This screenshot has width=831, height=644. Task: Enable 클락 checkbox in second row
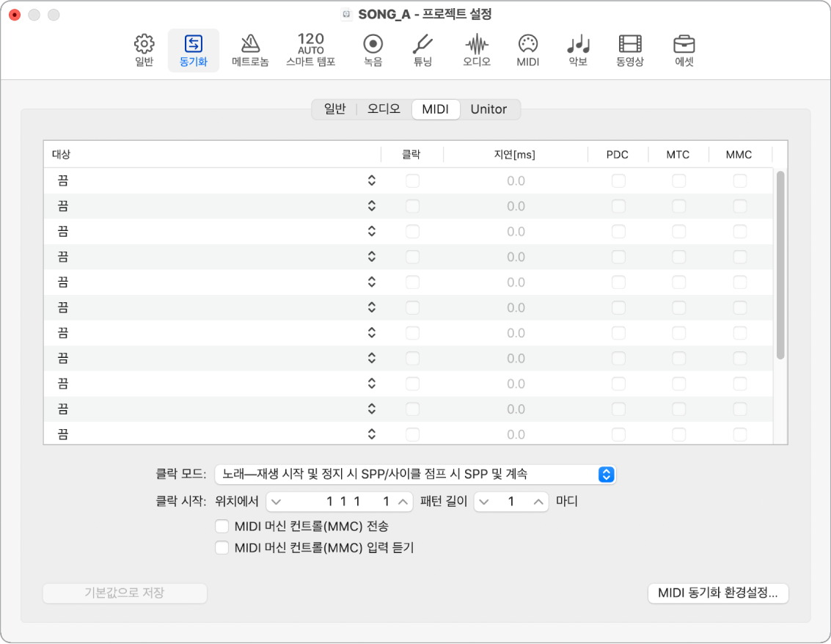[412, 206]
